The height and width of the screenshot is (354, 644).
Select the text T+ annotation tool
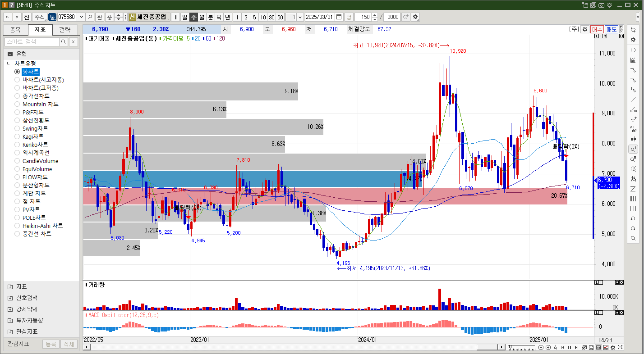click(633, 120)
